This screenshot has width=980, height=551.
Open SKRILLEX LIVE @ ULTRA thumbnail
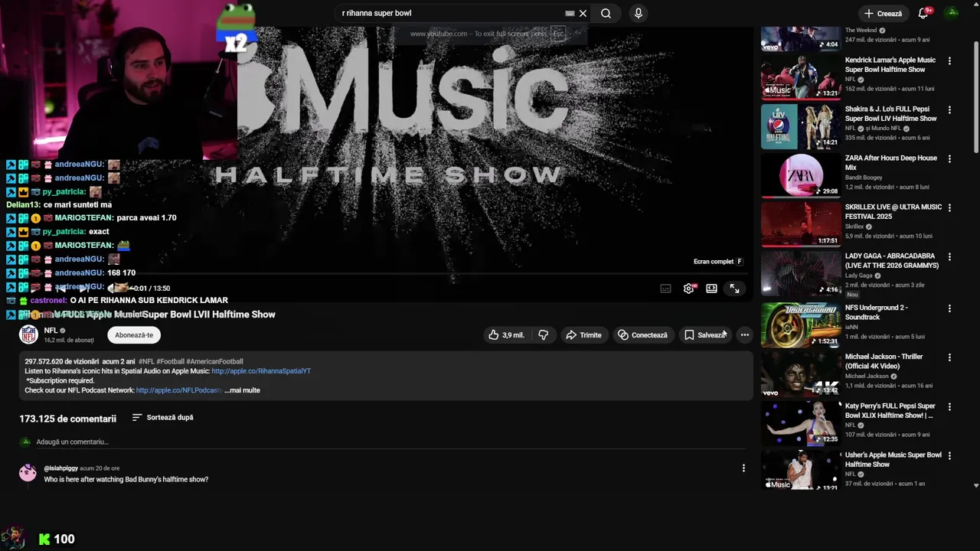[x=800, y=224]
